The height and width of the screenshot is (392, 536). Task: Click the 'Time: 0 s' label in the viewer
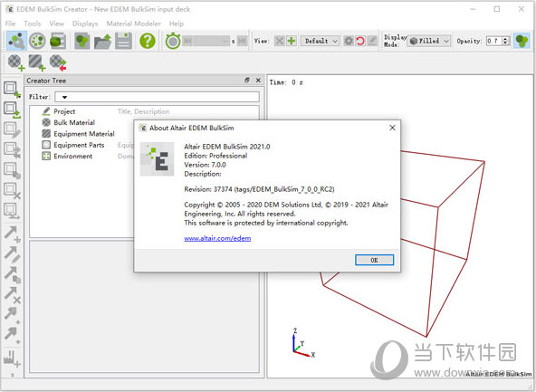click(x=286, y=82)
